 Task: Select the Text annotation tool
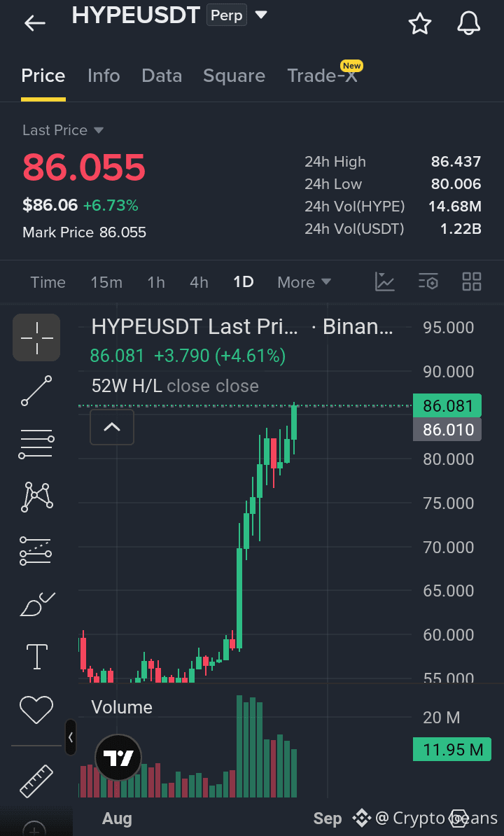click(37, 656)
